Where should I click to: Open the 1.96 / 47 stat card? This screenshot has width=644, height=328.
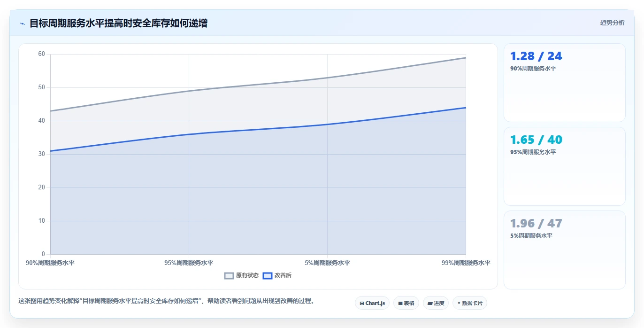[564, 250]
